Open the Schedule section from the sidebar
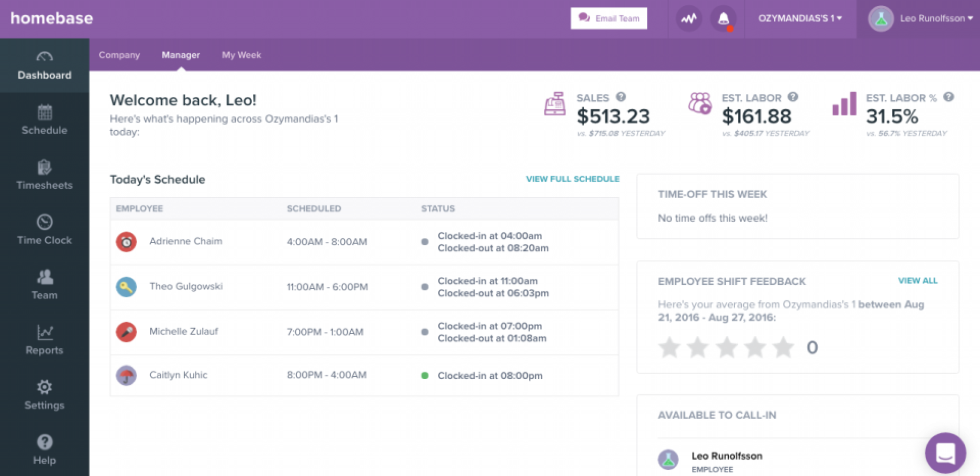 click(44, 120)
